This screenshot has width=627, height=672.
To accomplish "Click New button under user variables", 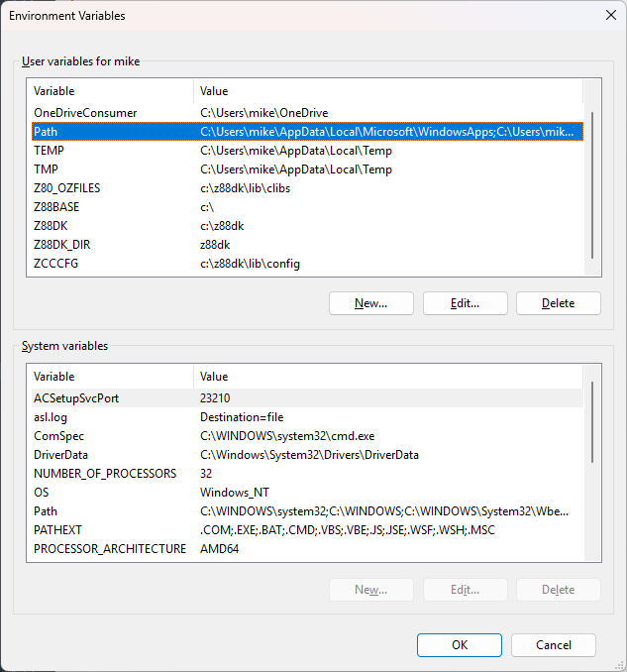I will 370,303.
